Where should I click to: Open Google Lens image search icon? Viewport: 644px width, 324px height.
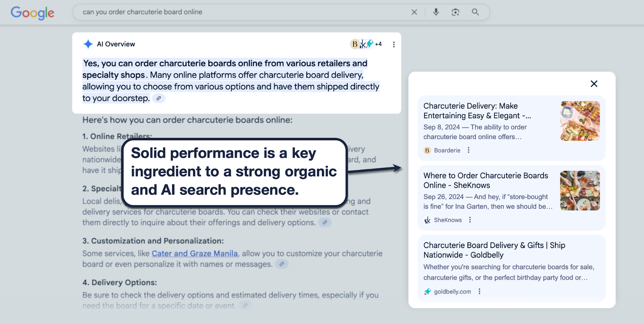tap(455, 12)
